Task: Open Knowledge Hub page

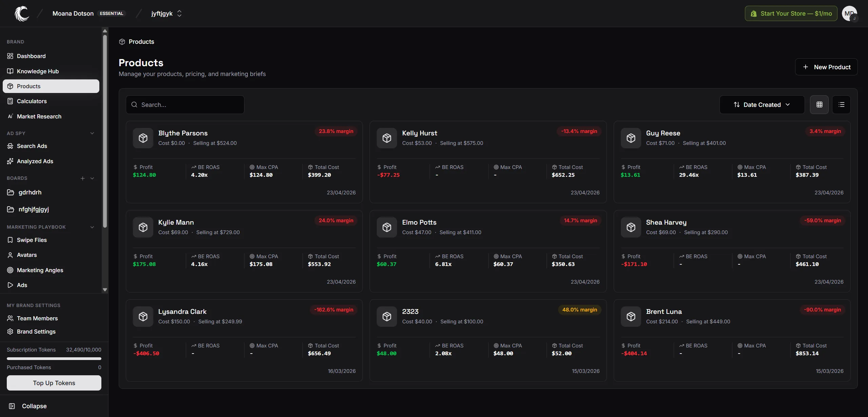Action: (51, 71)
